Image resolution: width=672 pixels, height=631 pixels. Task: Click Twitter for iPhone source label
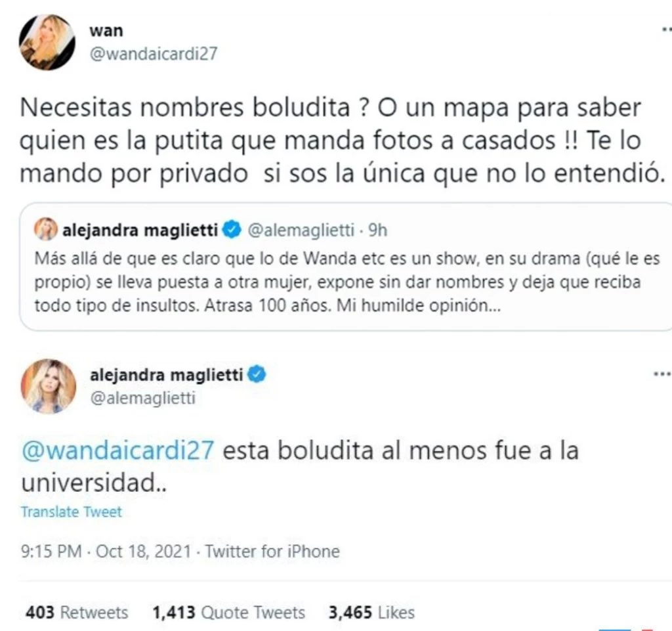pos(272,552)
